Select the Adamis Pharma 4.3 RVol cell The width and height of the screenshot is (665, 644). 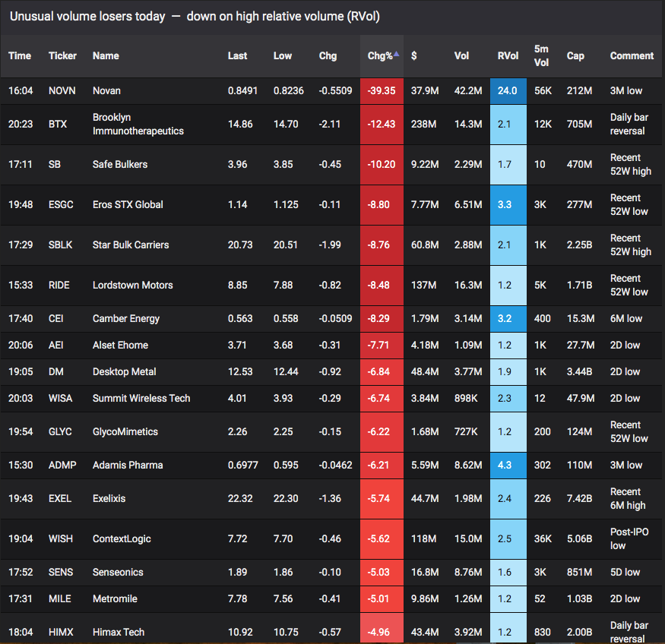[508, 466]
